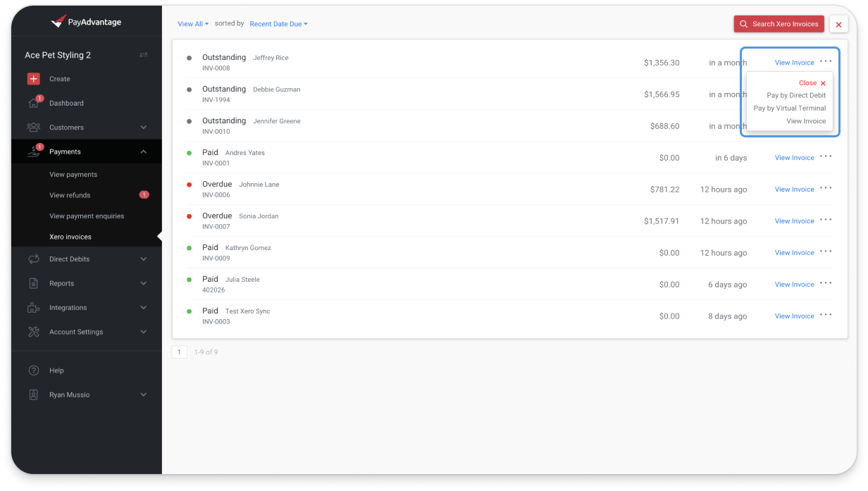Click View Invoice link for Julia Steele
This screenshot has width=868, height=491.
click(x=795, y=285)
